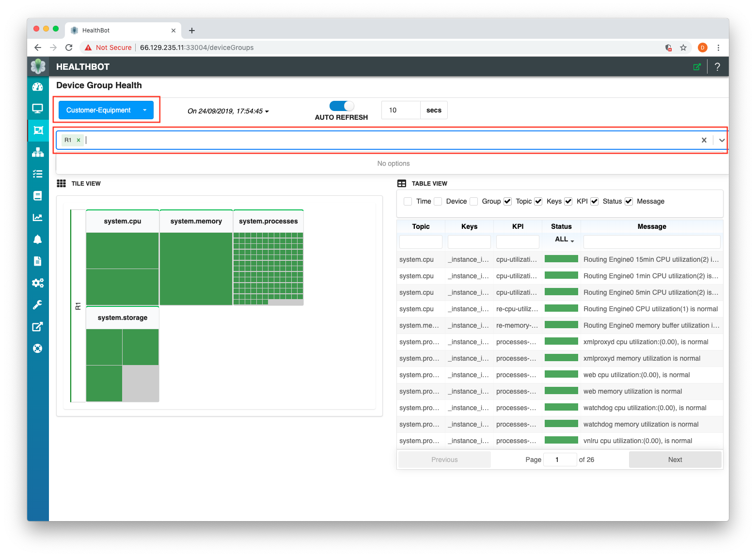The image size is (756, 557).
Task: Uncheck the Status column checkbox
Action: tap(595, 201)
